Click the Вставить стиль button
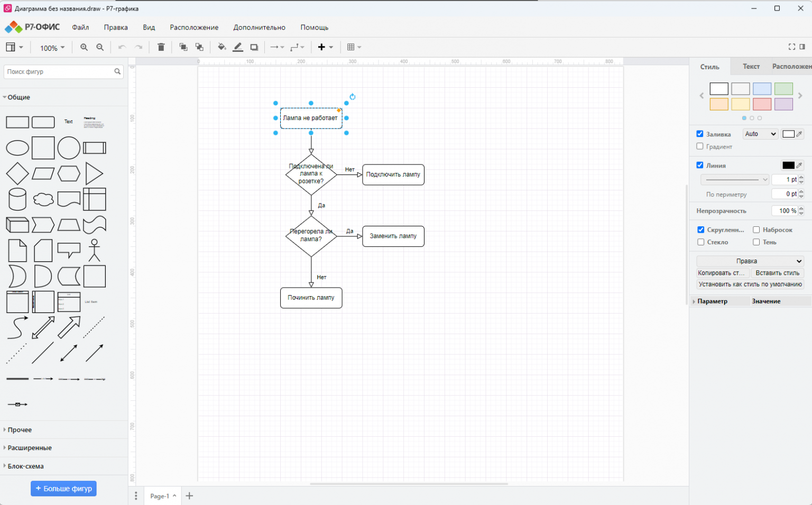Image resolution: width=812 pixels, height=505 pixels. pyautogui.click(x=777, y=273)
